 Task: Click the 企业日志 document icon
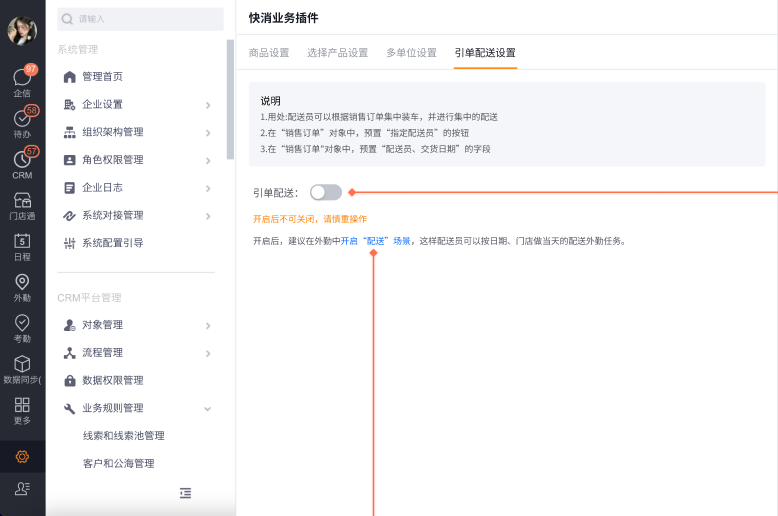tap(69, 188)
